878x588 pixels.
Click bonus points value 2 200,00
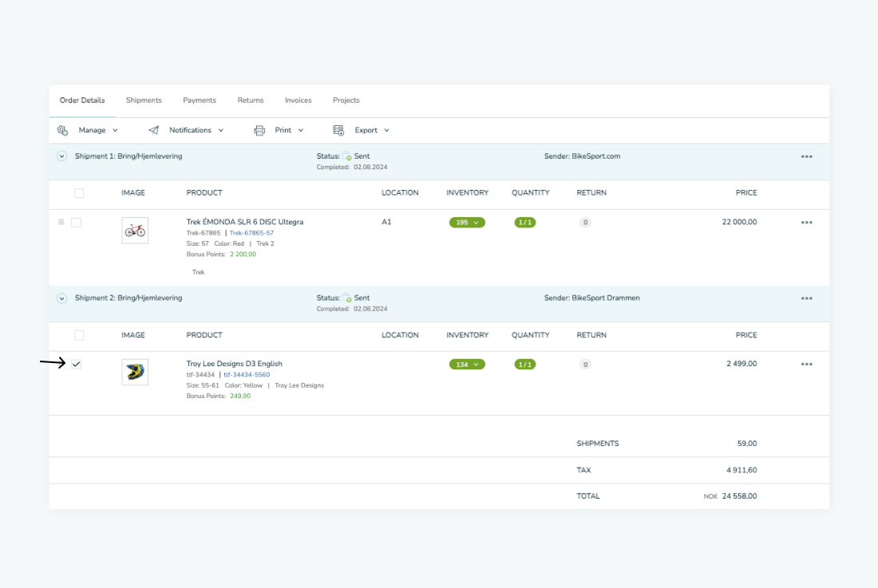pos(243,255)
